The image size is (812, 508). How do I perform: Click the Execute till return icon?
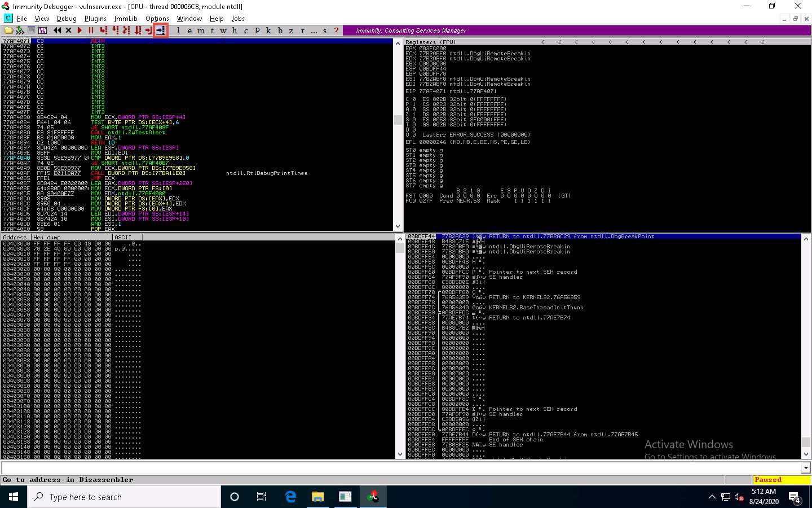click(x=148, y=30)
